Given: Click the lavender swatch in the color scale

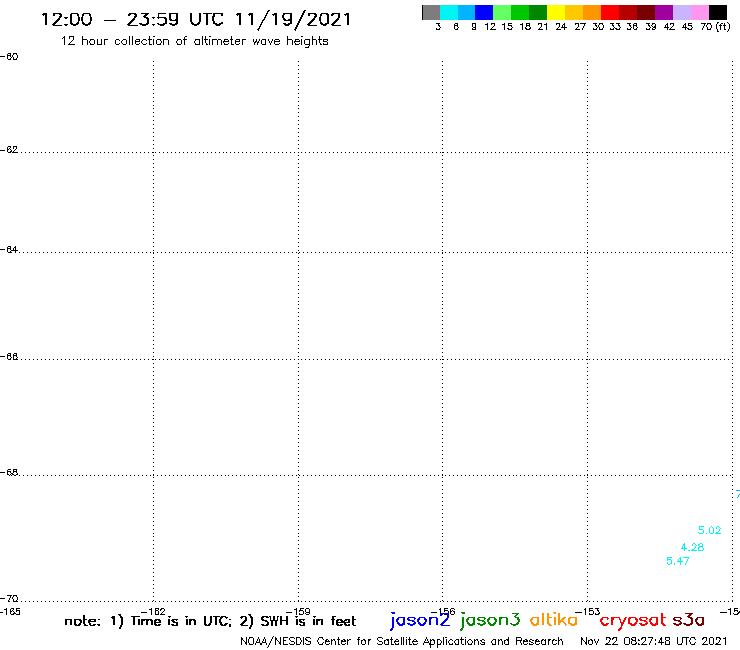Looking at the screenshot, I should [681, 12].
